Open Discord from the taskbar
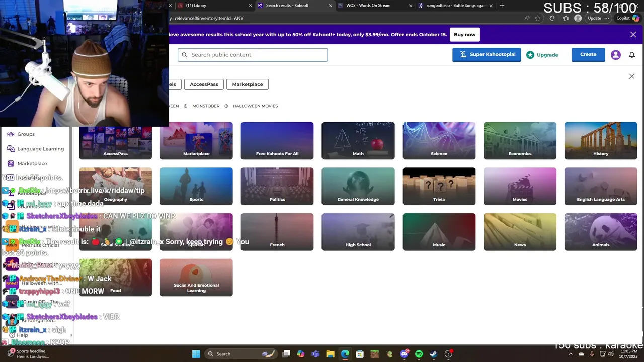This screenshot has height=362, width=644. point(404,354)
